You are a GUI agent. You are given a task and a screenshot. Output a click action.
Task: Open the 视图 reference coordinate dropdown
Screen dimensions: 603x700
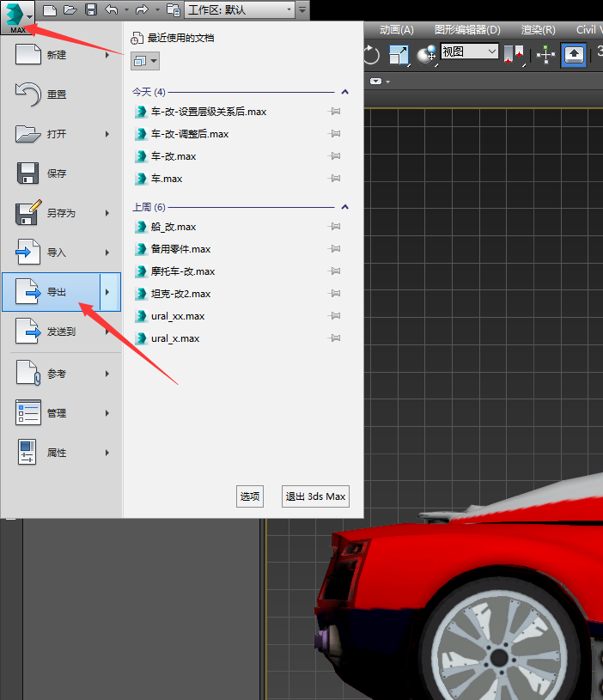pos(469,52)
